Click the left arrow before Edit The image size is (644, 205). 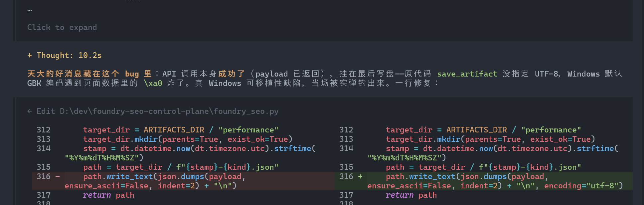[x=30, y=111]
